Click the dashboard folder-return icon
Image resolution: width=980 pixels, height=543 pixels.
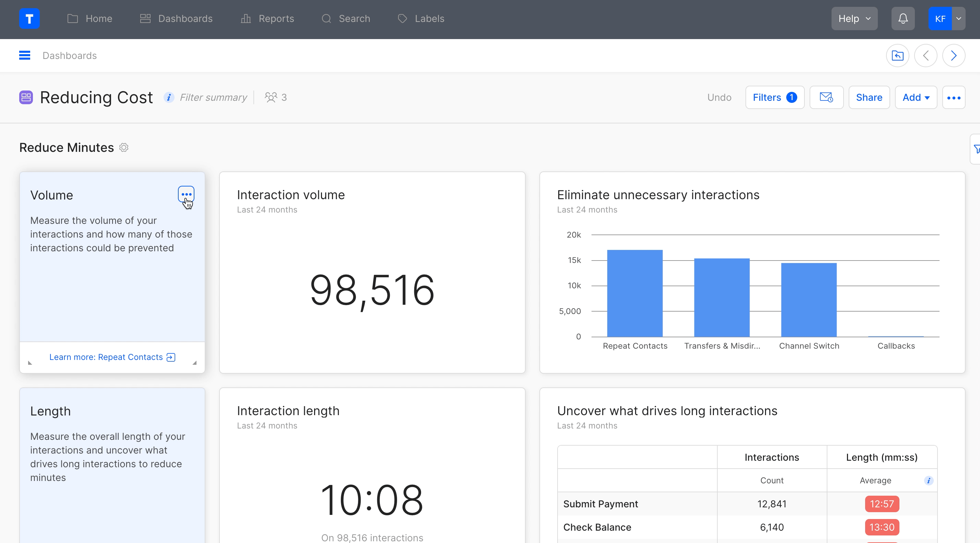897,56
